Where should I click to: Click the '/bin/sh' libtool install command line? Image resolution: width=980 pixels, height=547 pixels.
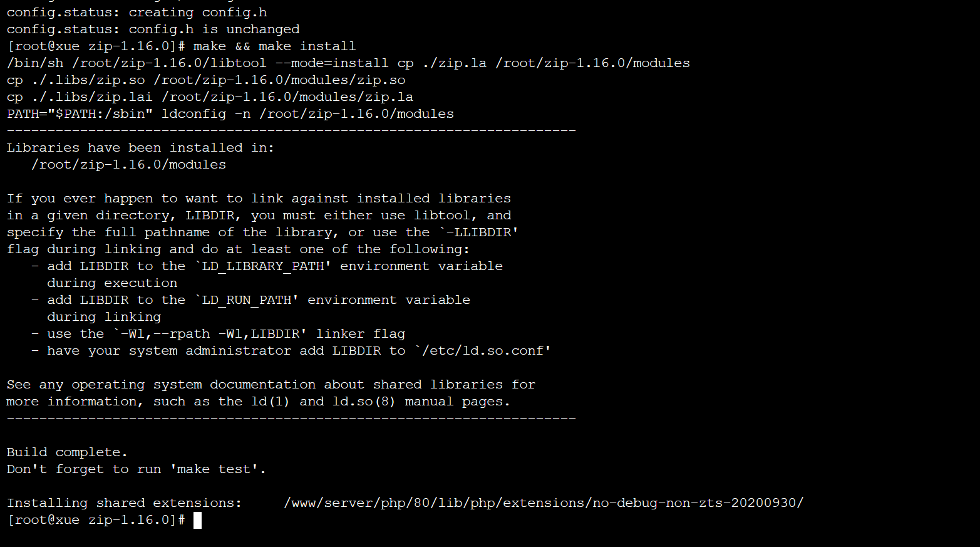349,63
